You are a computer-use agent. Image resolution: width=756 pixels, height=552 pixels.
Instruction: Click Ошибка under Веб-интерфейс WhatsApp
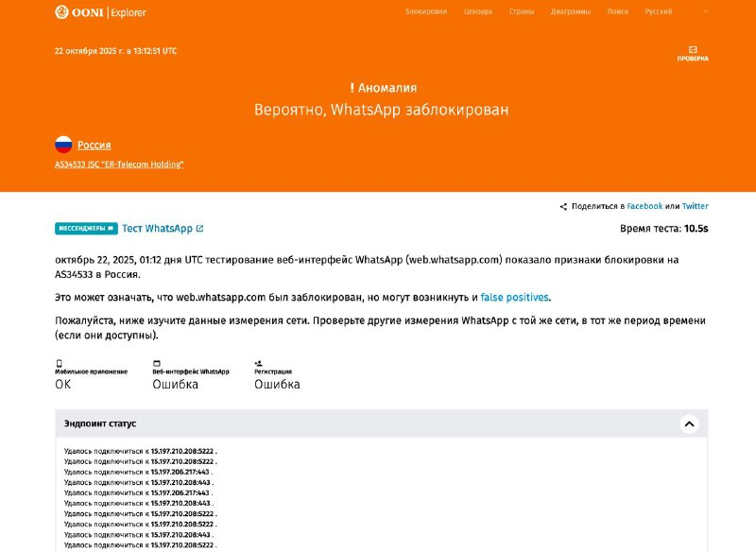pos(176,385)
